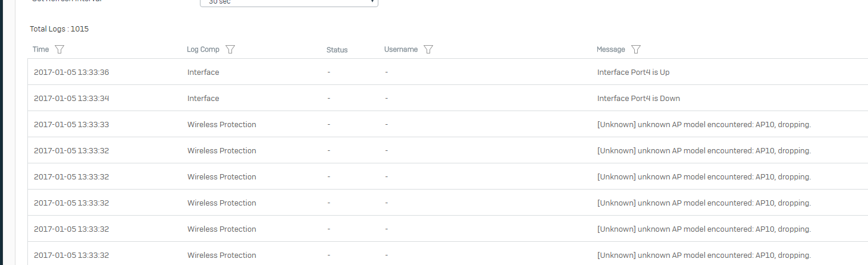
Task: Select the 'Interface Port4 is Down' message
Action: 638,98
